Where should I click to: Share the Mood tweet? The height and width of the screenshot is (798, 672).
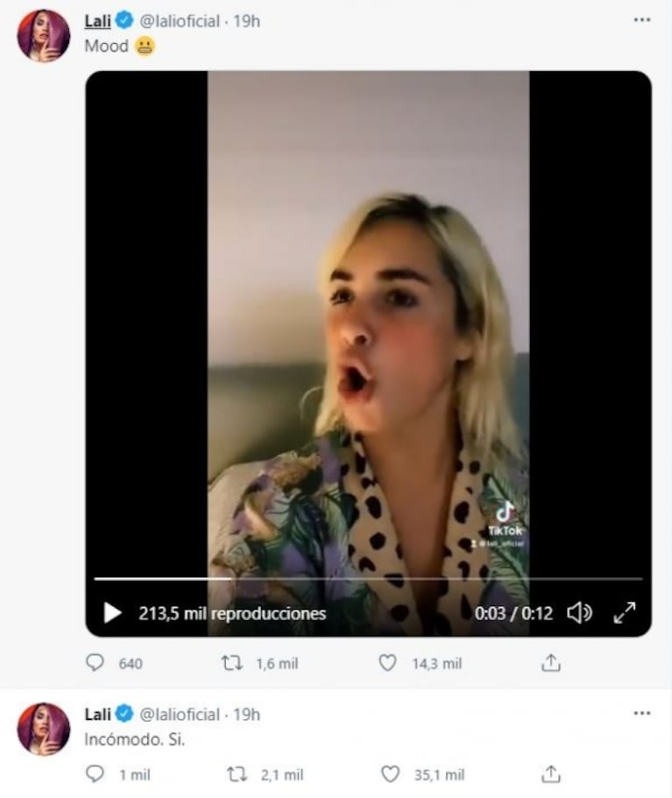[550, 663]
